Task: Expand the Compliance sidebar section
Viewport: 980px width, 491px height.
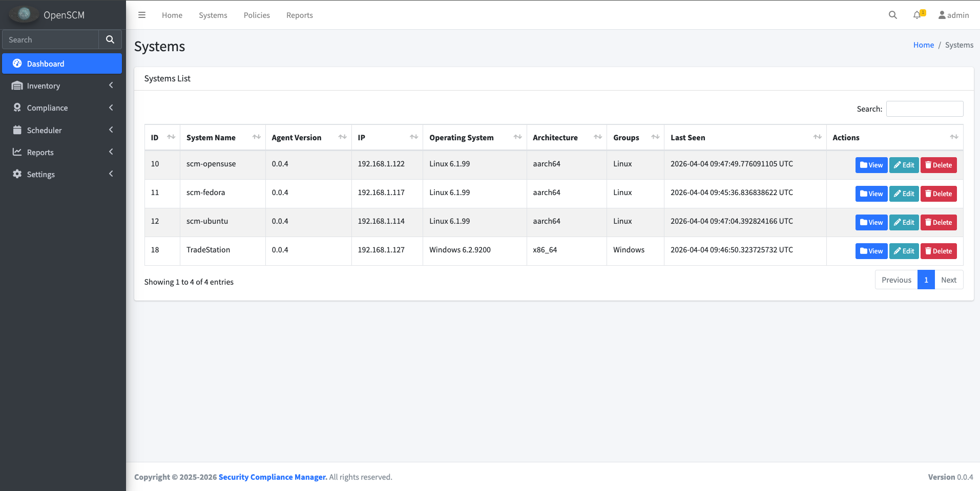Action: click(x=62, y=108)
